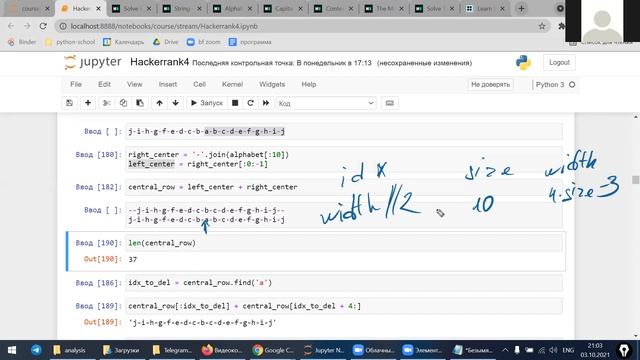640x360 pixels.
Task: Open the Edit menu
Action: click(104, 84)
